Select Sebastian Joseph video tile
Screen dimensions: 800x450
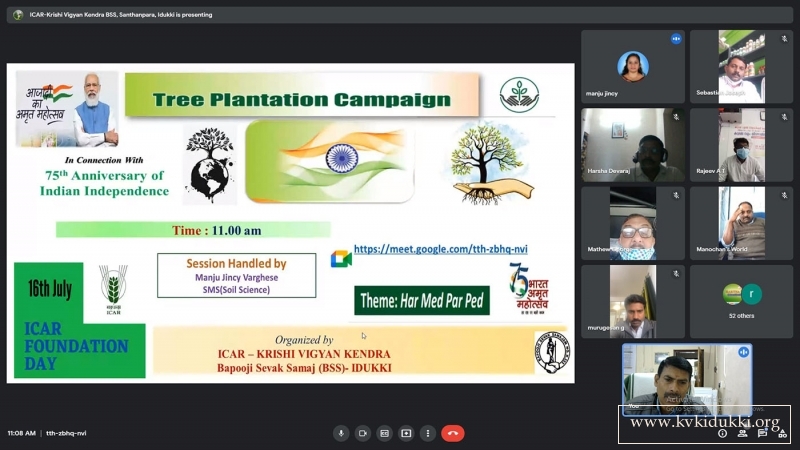click(x=740, y=66)
